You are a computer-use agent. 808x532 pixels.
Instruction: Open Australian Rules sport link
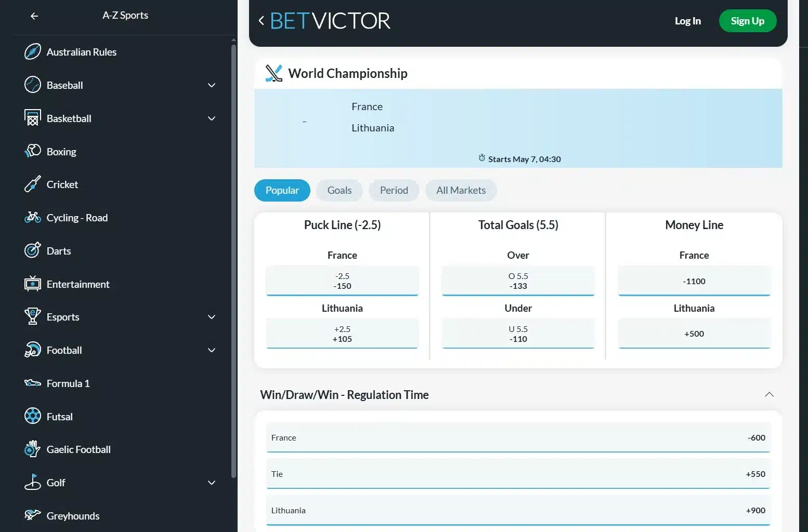[82, 52]
